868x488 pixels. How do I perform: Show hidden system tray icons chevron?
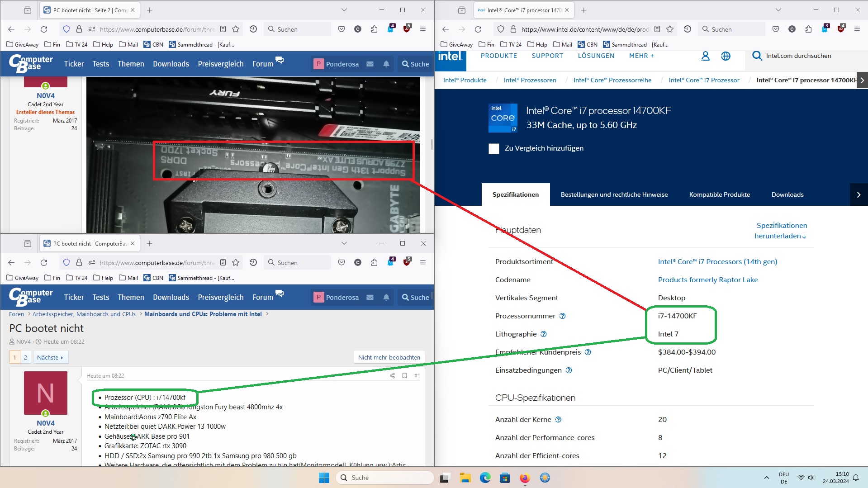(766, 478)
